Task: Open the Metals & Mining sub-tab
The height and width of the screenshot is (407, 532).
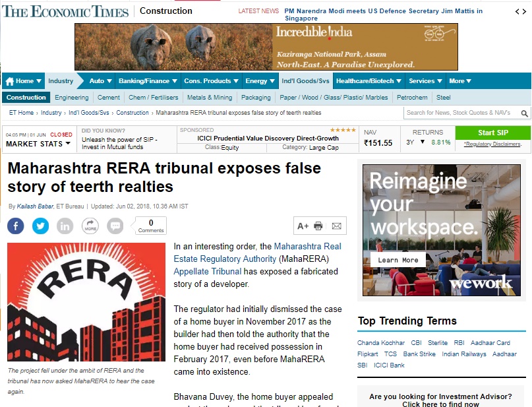Action: point(210,98)
